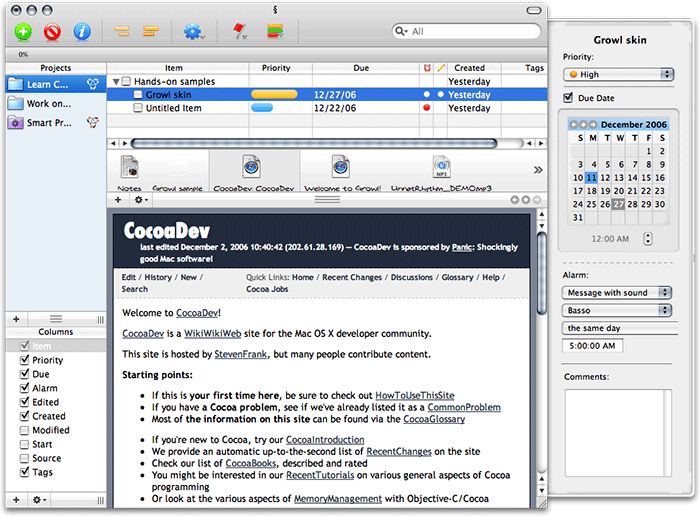Open the StevenFrank link
The height and width of the screenshot is (516, 700).
click(x=241, y=354)
